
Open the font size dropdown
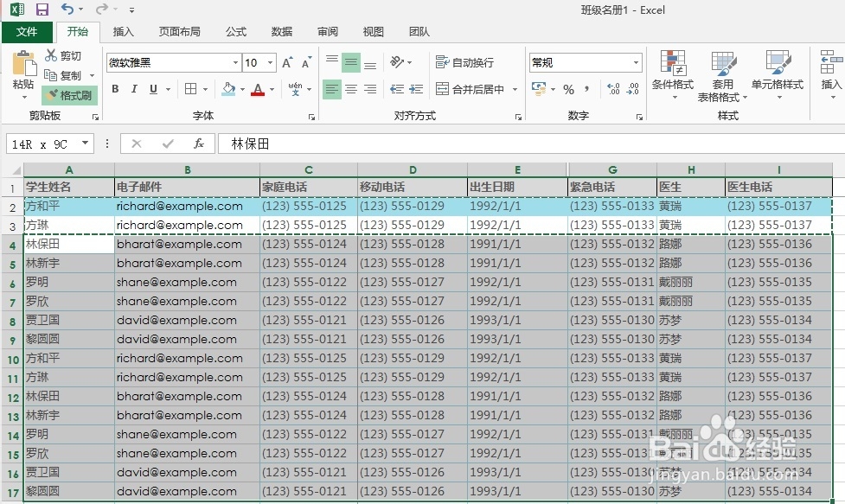(x=271, y=63)
